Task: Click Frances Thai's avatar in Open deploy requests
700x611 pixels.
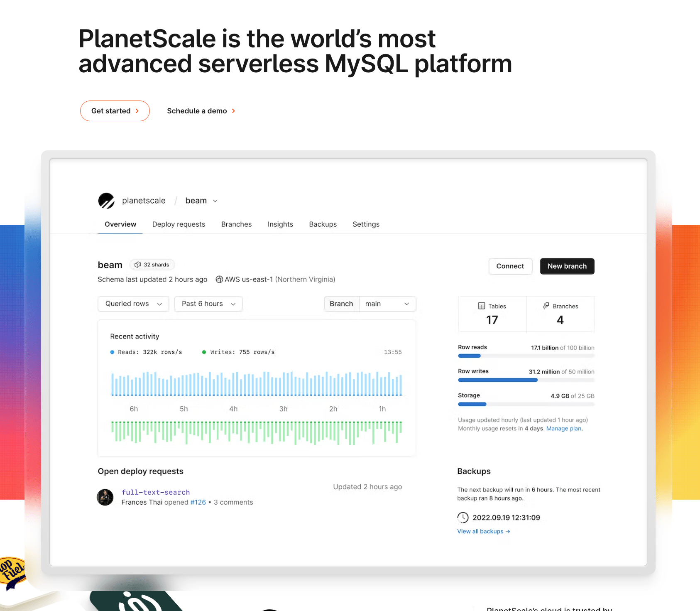Action: pos(105,498)
